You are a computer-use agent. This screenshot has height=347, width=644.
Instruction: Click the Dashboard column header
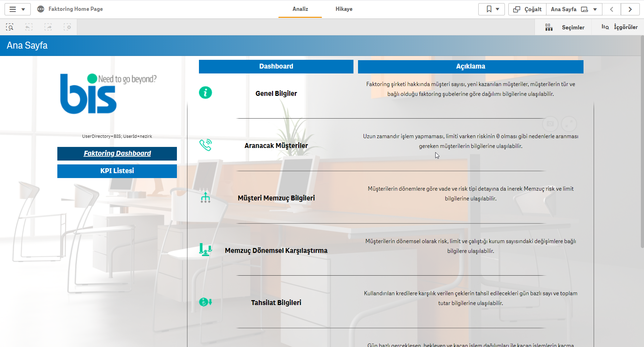point(276,66)
